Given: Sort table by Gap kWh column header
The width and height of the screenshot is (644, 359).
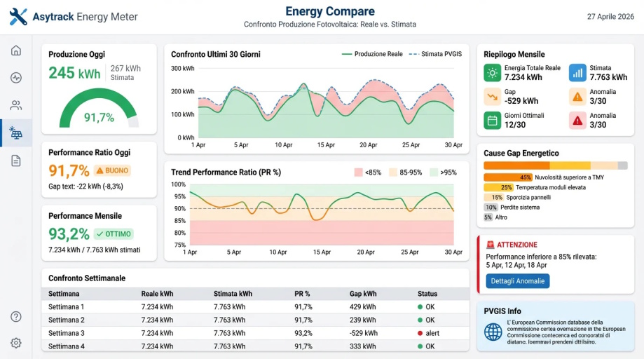Looking at the screenshot, I should click(x=363, y=294).
